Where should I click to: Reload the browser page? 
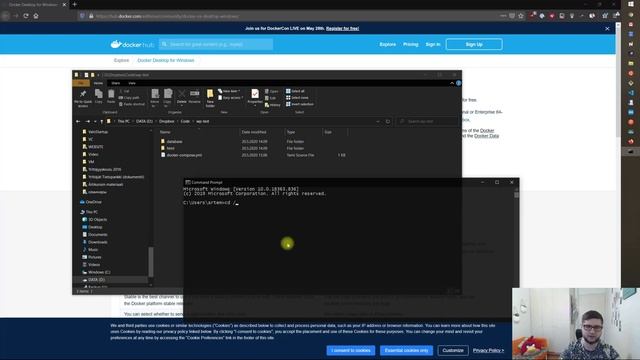26,16
